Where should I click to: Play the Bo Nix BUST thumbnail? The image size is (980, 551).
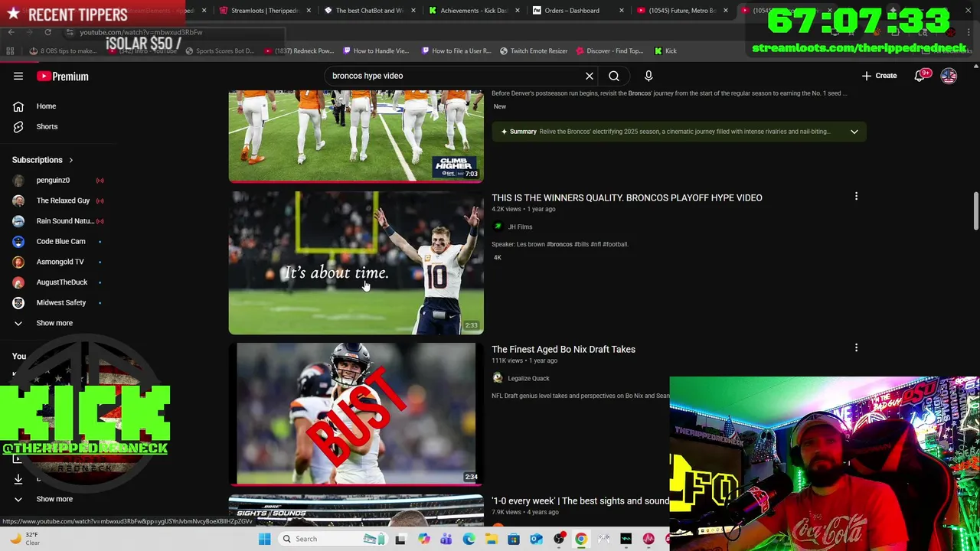coord(356,413)
